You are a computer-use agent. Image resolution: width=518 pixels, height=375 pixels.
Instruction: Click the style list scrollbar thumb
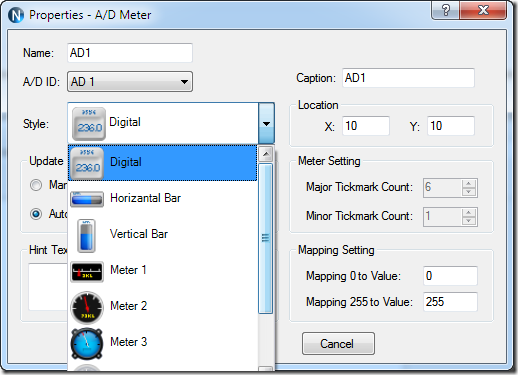pyautogui.click(x=266, y=238)
